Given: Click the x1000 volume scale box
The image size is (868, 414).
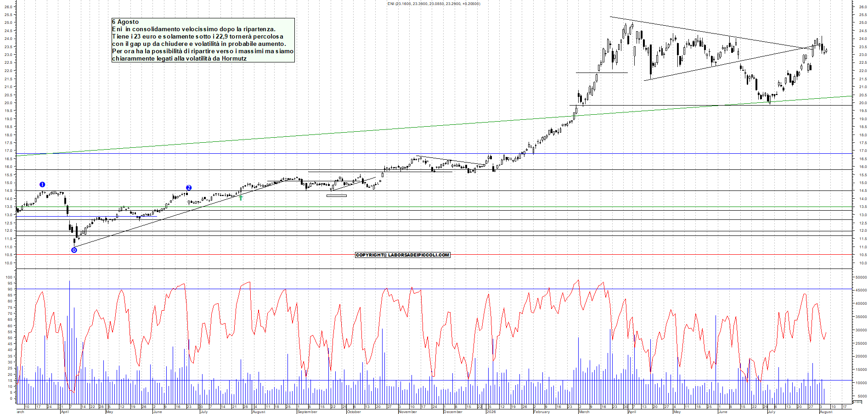Looking at the screenshot, I should (857, 402).
